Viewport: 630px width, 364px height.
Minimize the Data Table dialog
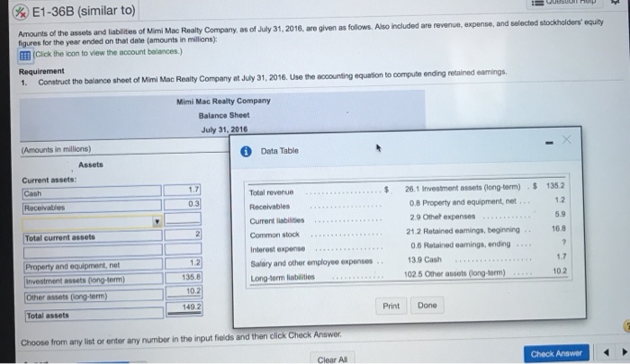pyautogui.click(x=549, y=143)
